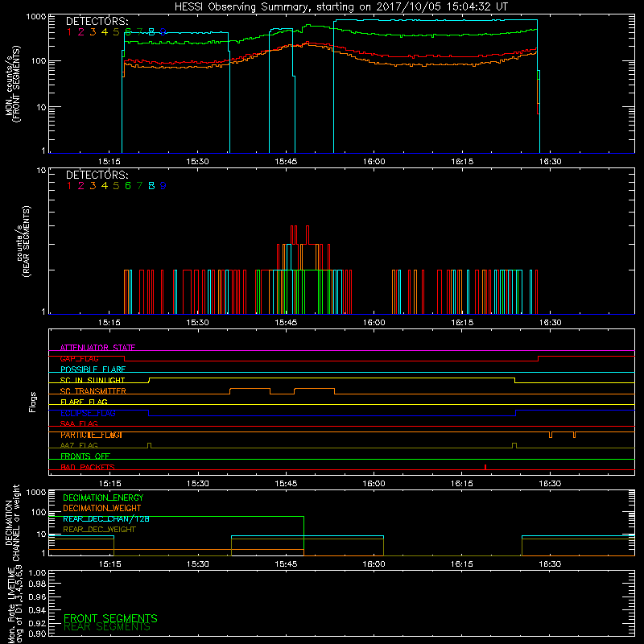This screenshot has height=644, width=644.
Task: Click the FLARE_FLAG label
Action: (x=84, y=402)
